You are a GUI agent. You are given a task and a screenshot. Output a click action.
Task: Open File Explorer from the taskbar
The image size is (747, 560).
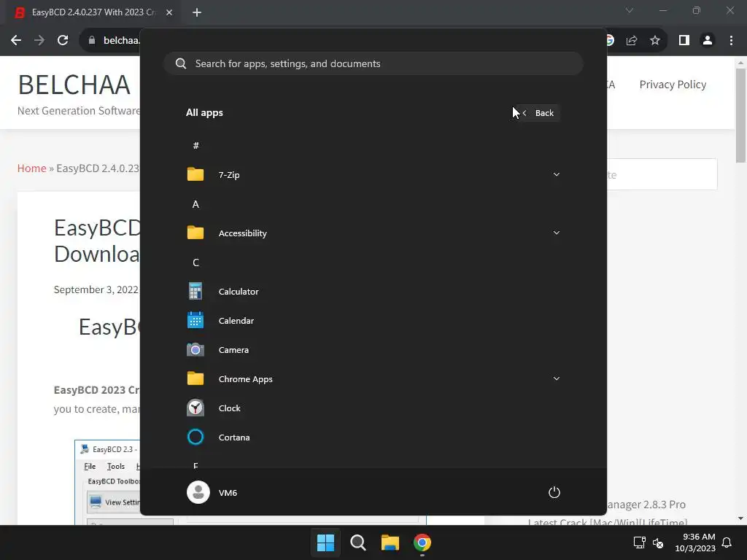pyautogui.click(x=390, y=542)
